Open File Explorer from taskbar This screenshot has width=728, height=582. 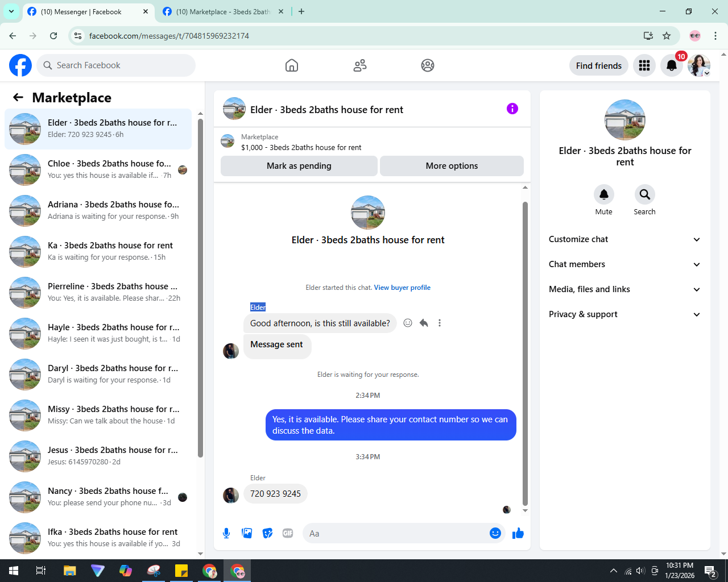[69, 571]
